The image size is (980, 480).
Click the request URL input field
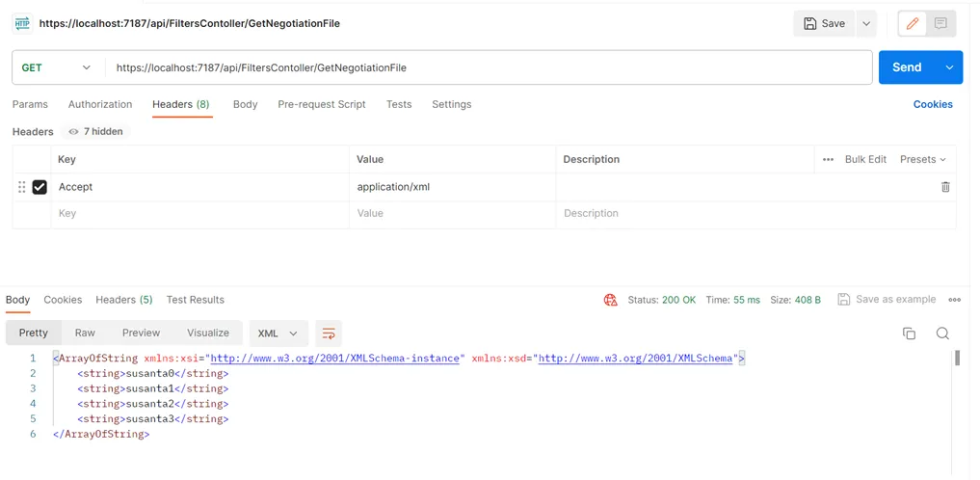pyautogui.click(x=488, y=67)
